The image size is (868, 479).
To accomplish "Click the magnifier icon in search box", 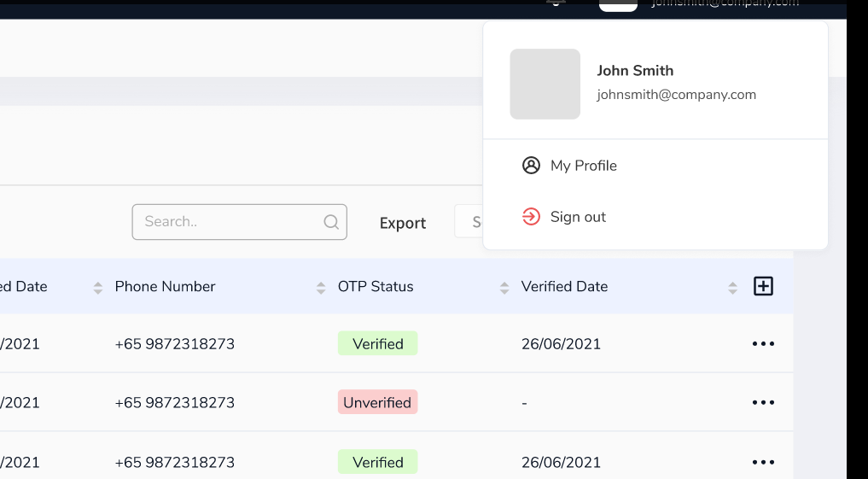I will [x=331, y=222].
